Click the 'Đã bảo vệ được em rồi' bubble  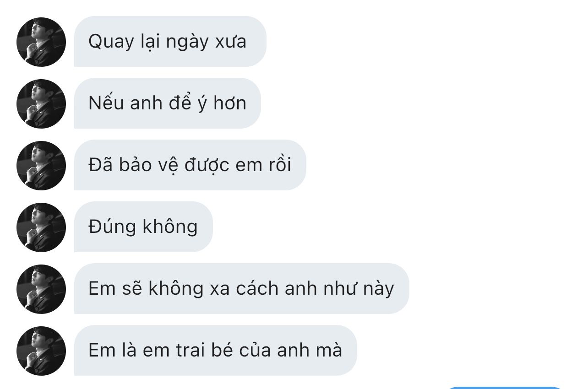(190, 165)
